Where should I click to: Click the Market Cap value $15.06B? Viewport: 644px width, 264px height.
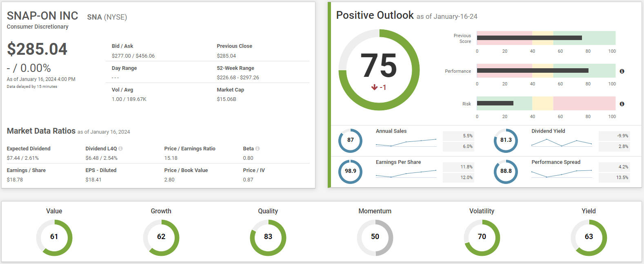pos(227,99)
